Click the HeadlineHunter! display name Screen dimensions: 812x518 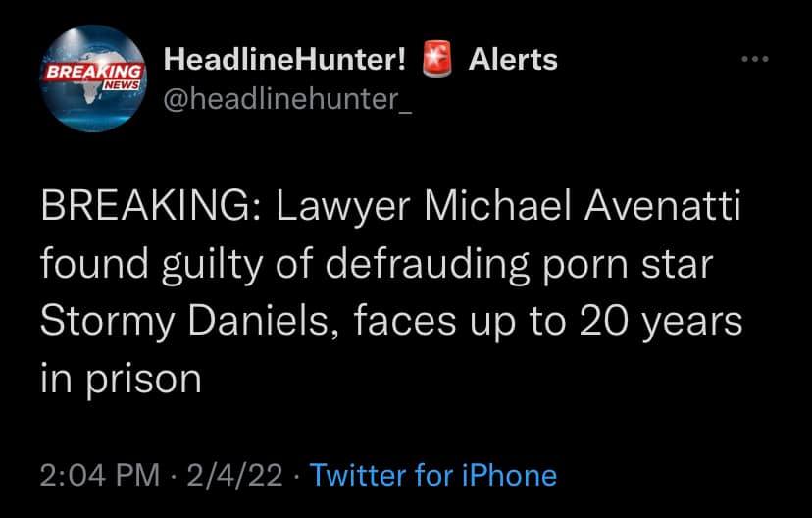click(285, 60)
